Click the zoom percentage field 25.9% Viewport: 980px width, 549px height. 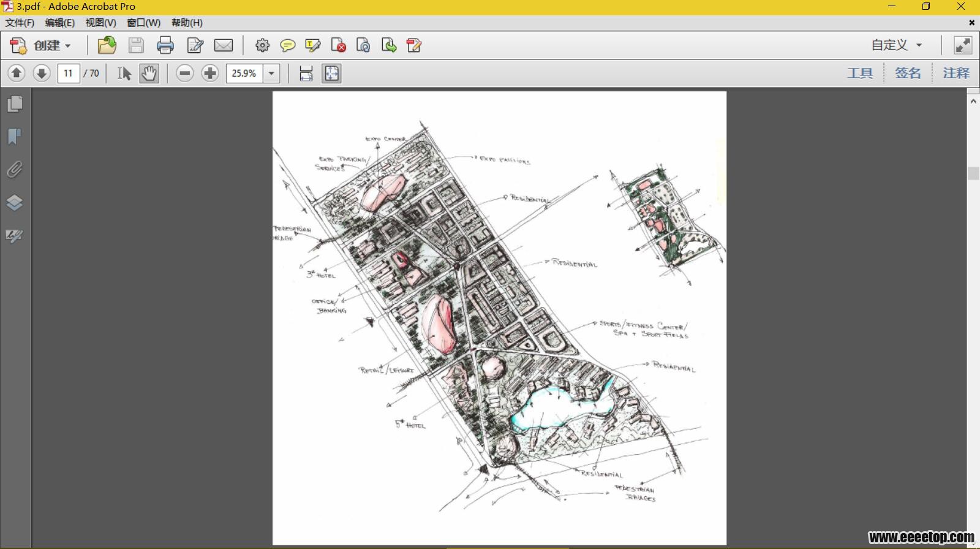(x=244, y=74)
